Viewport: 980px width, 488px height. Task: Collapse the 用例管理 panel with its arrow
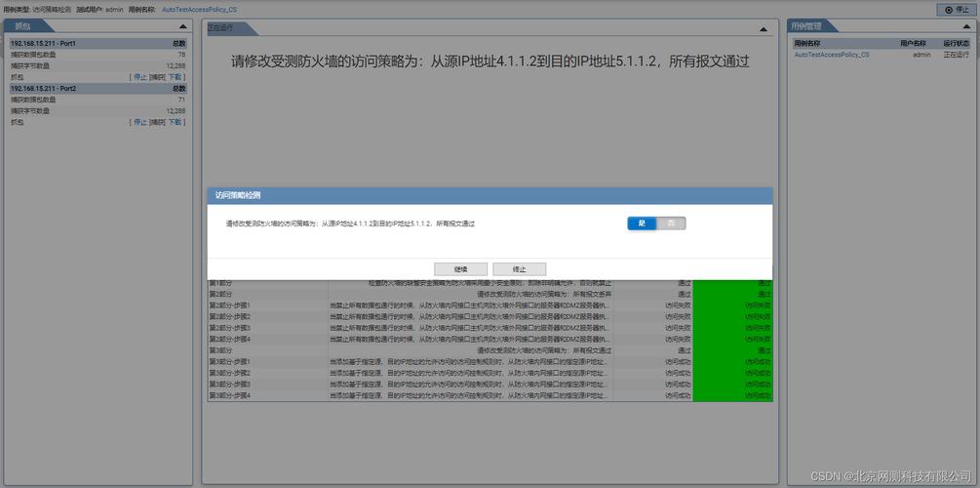[965, 26]
